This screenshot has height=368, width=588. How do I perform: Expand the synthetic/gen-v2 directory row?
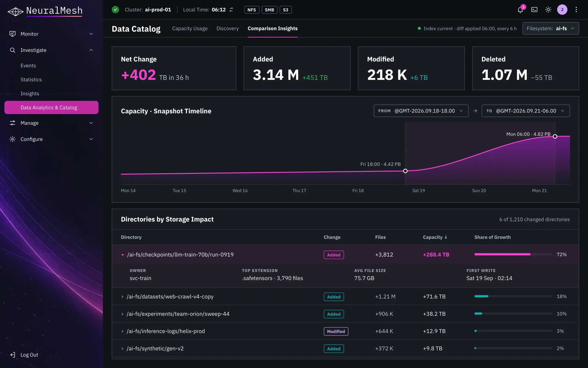pos(122,348)
